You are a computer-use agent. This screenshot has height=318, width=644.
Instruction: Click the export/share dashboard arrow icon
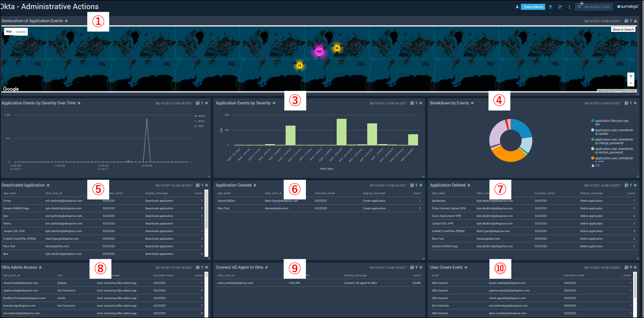pos(560,7)
